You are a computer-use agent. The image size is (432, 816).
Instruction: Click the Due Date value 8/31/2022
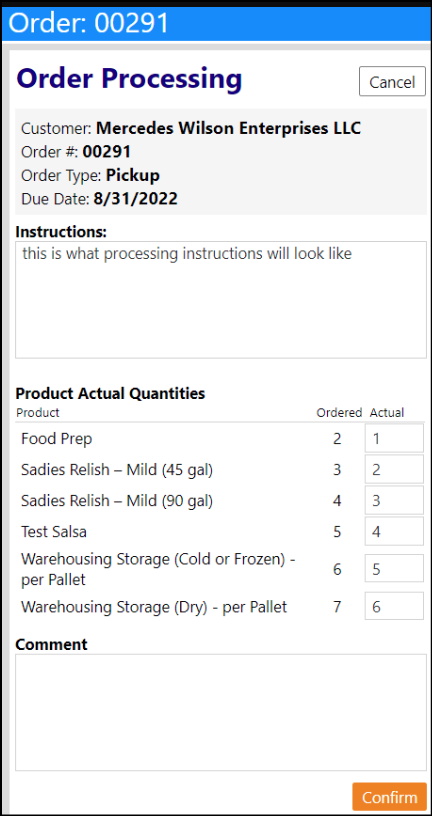tap(135, 199)
